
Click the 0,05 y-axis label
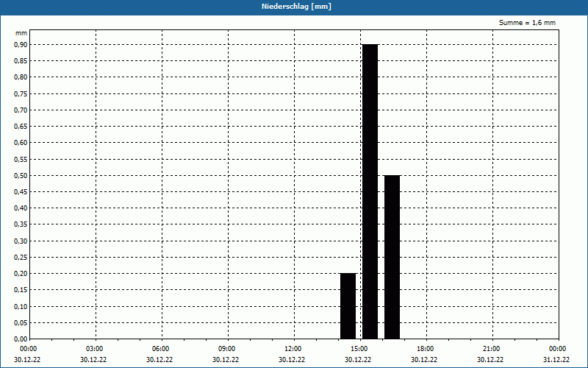21,322
